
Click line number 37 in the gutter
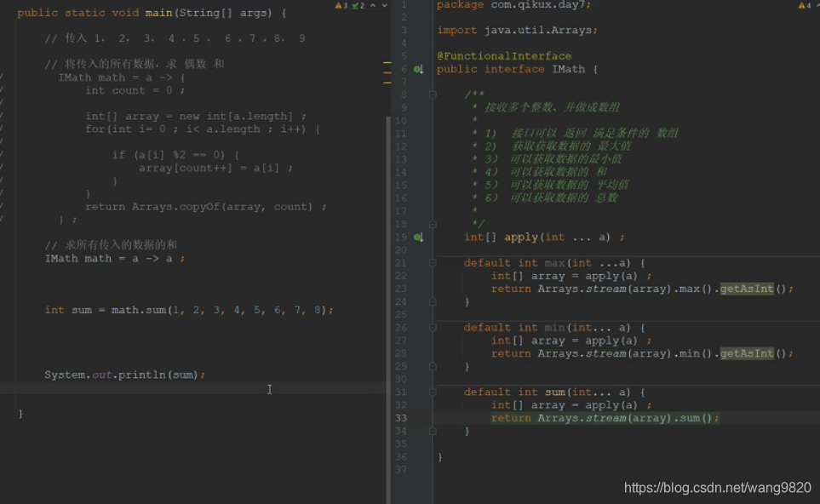click(x=401, y=470)
